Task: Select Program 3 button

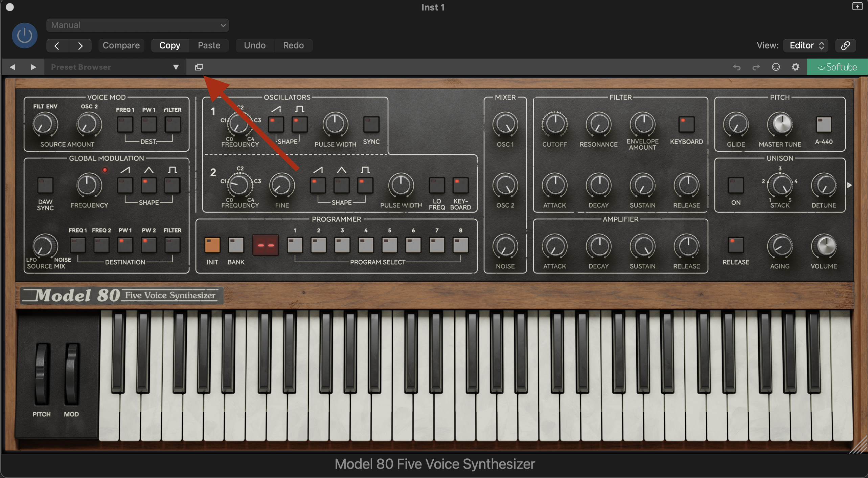Action: click(x=342, y=245)
